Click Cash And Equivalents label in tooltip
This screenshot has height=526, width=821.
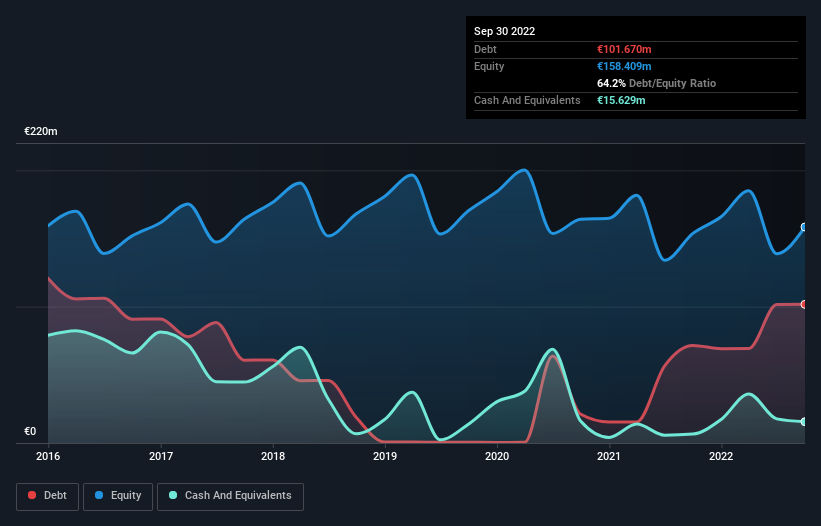coord(527,100)
